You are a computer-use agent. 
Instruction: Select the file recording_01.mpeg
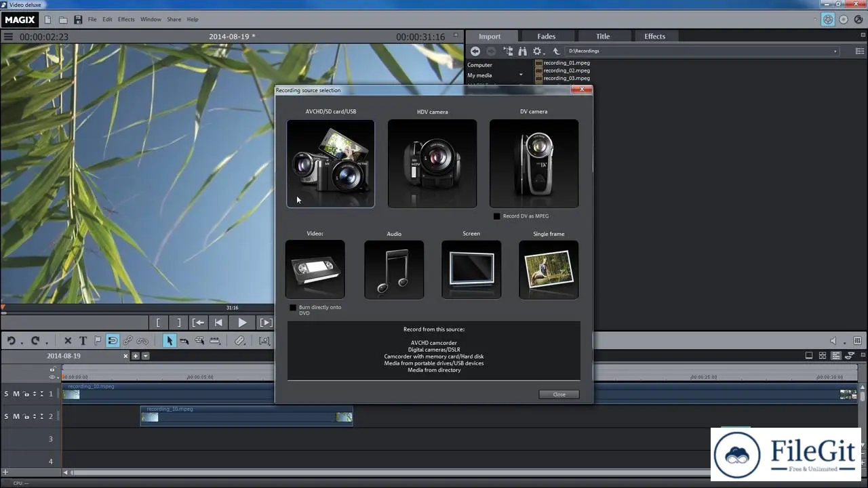(x=566, y=63)
